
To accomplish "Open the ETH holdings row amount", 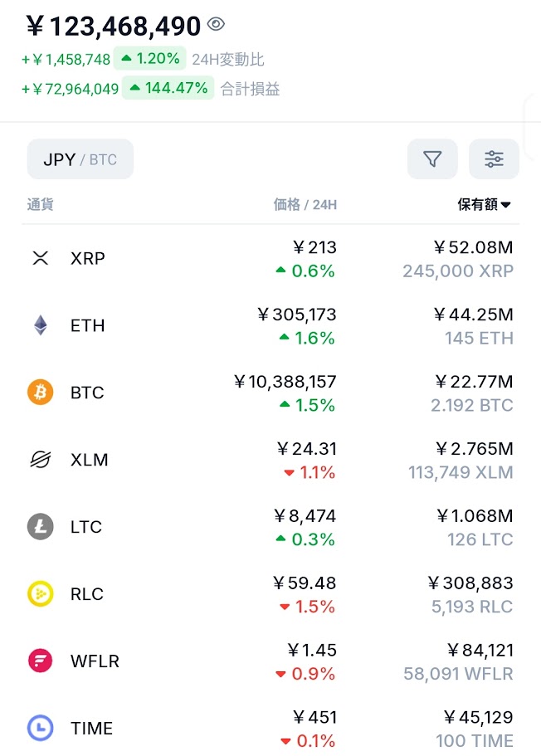I will point(473,325).
